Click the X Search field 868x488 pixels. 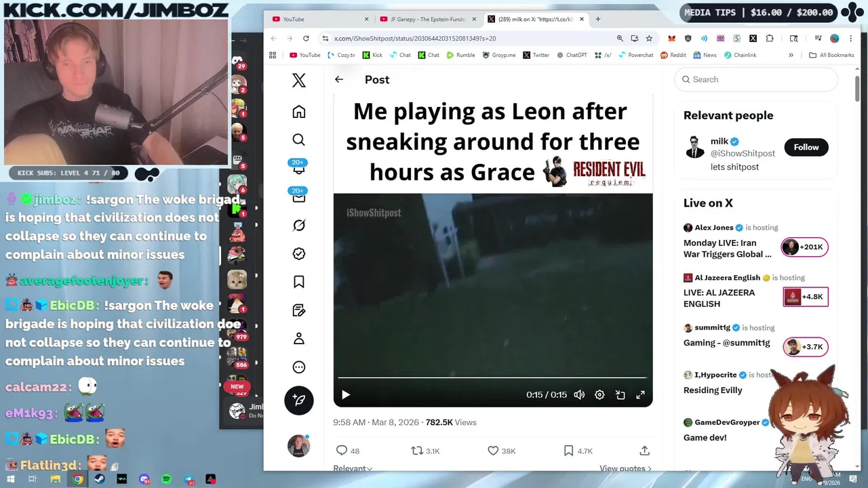pos(756,79)
